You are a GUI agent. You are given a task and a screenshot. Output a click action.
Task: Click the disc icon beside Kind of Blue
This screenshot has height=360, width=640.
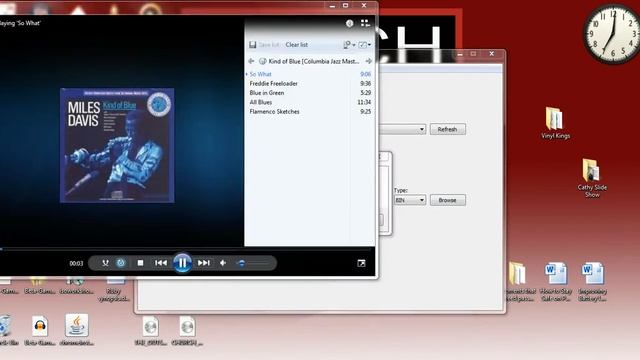click(262, 61)
